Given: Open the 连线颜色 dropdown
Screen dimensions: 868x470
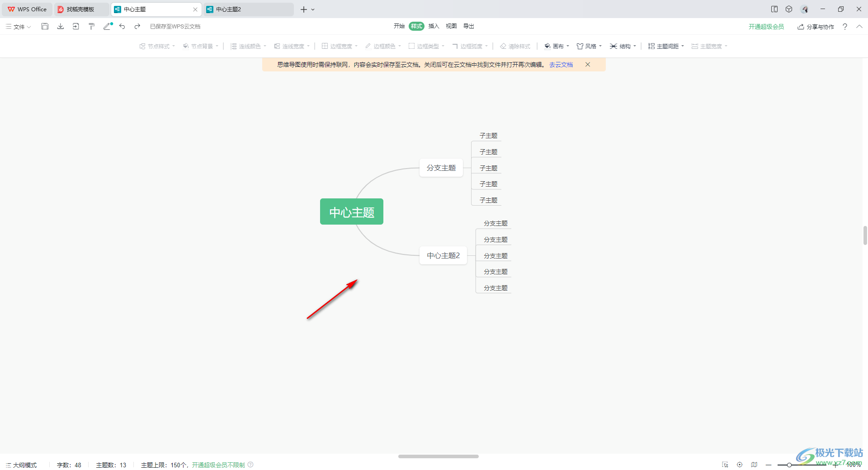Looking at the screenshot, I should pyautogui.click(x=248, y=46).
